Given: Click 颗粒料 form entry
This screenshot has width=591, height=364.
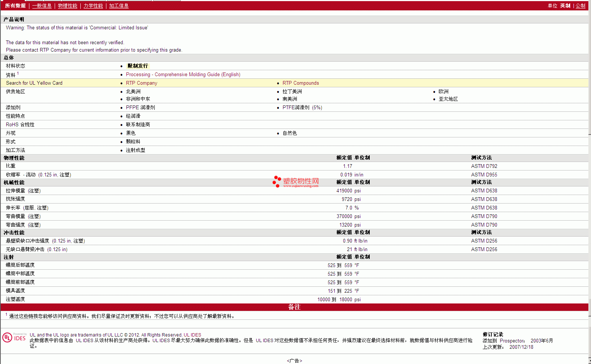Looking at the screenshot, I should [133, 142].
